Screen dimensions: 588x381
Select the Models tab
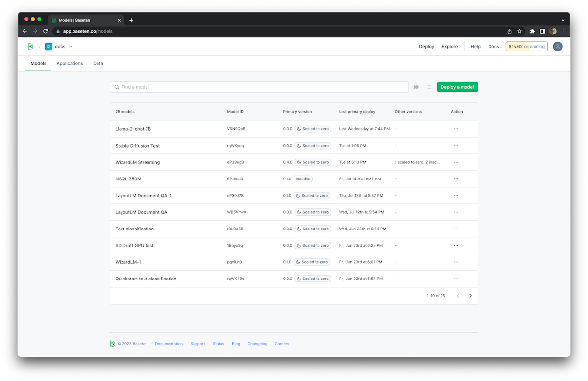click(x=38, y=63)
